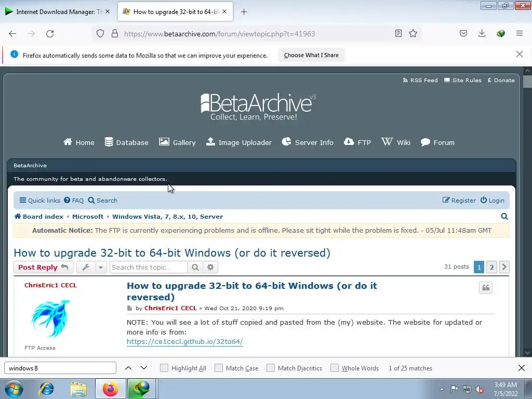The width and height of the screenshot is (532, 399).
Task: Go back with the browser back arrow
Action: click(x=12, y=34)
